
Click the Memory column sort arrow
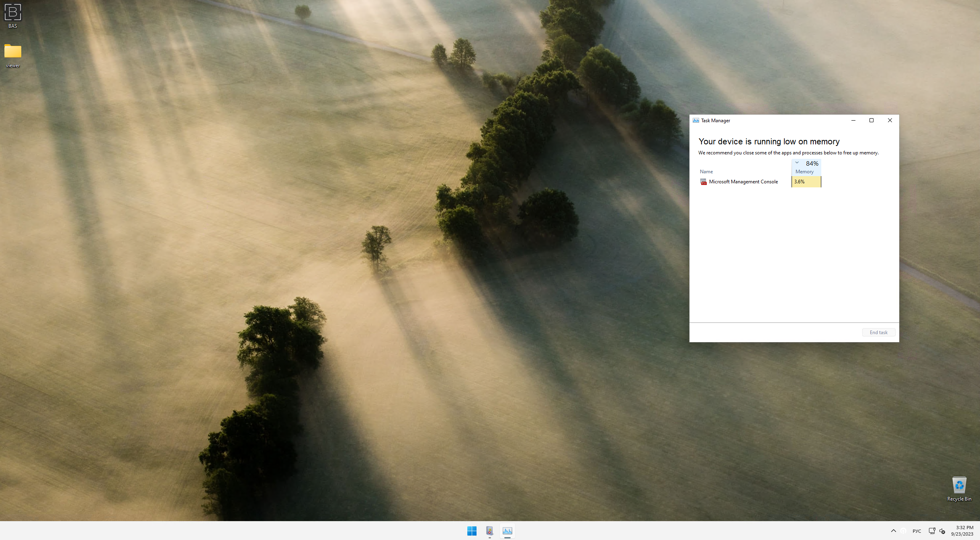[x=797, y=163]
